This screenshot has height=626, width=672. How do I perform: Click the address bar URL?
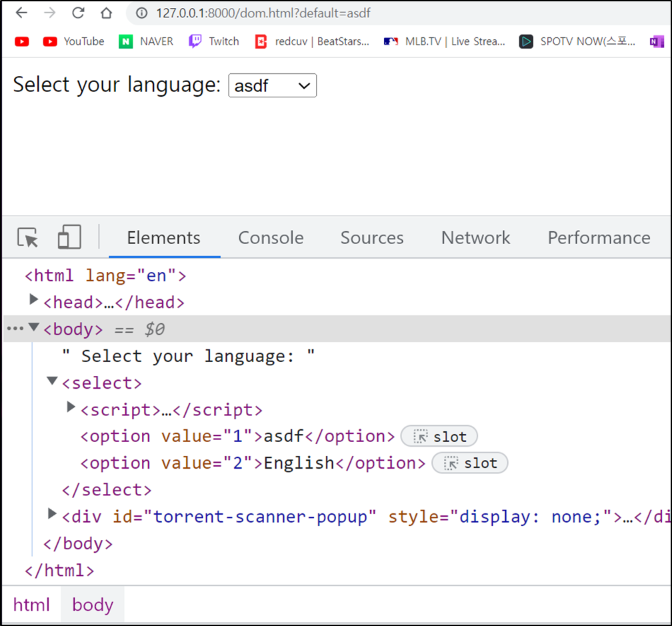click(263, 13)
